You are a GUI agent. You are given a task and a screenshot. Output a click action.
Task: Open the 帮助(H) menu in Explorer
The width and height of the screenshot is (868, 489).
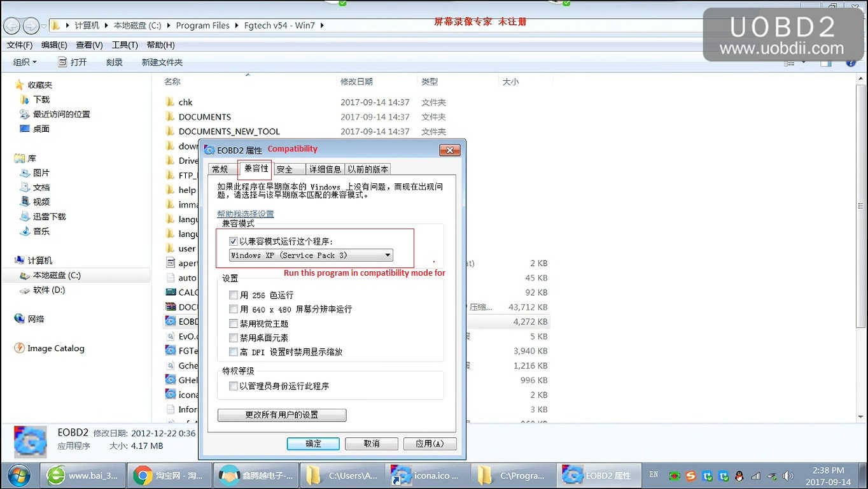tap(160, 45)
